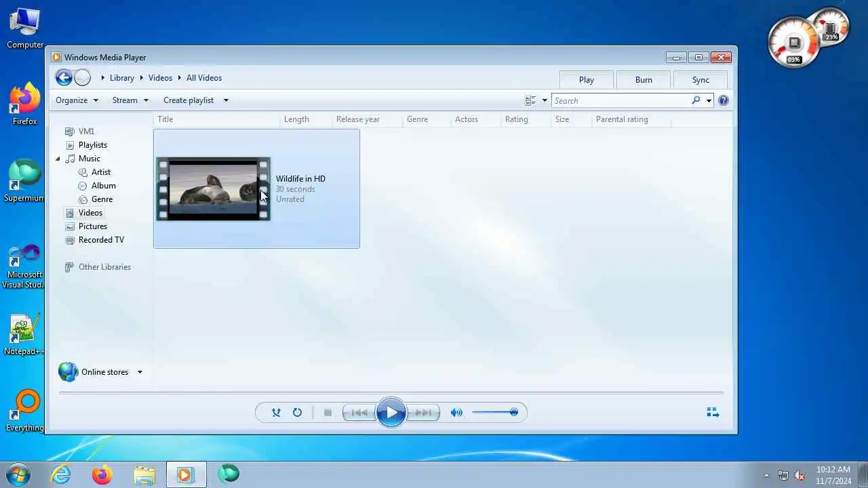Toggle shuffle mode
Screen dimensions: 868x488
point(276,412)
